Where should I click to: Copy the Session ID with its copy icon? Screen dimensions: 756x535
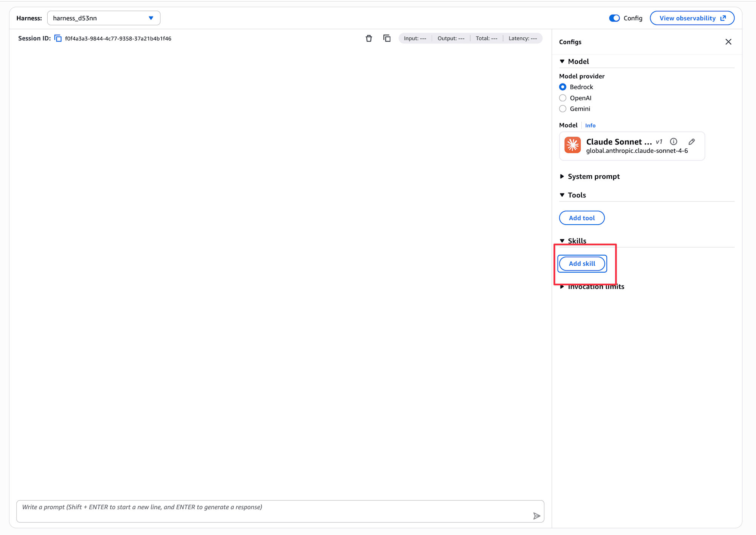58,38
